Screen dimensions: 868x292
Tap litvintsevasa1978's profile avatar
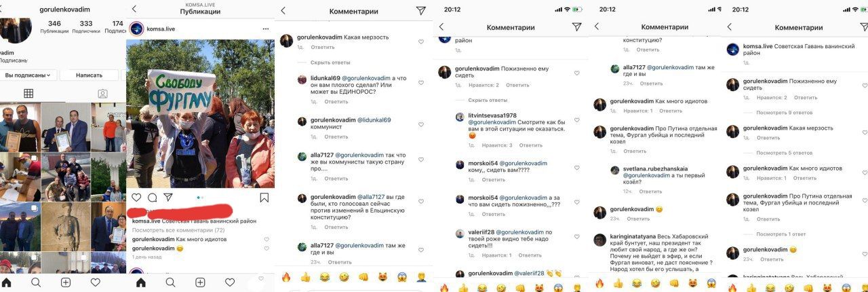point(460,117)
